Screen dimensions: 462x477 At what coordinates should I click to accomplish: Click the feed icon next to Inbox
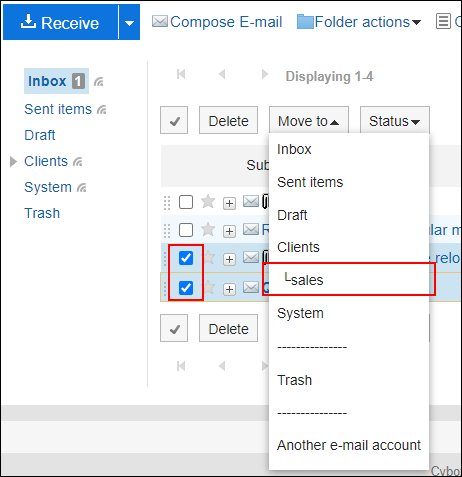pos(99,82)
